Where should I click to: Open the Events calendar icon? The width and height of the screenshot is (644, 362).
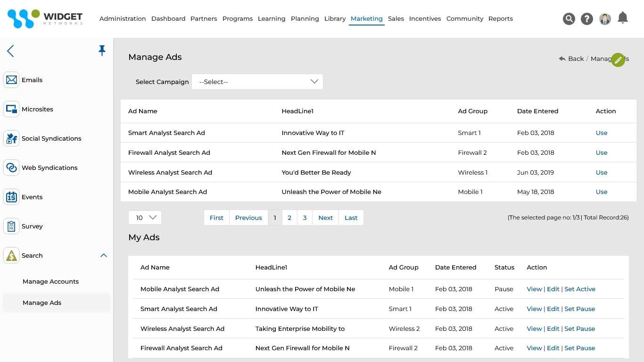pos(11,197)
